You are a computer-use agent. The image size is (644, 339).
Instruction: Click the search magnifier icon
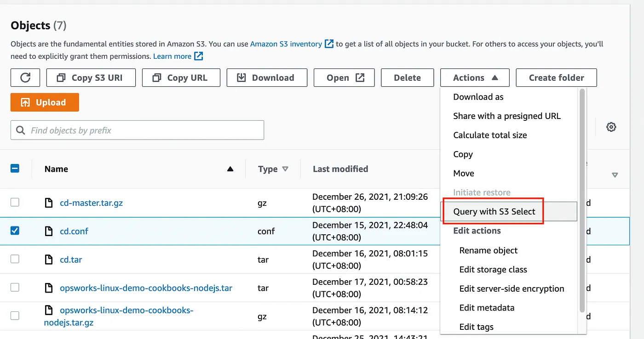point(21,130)
